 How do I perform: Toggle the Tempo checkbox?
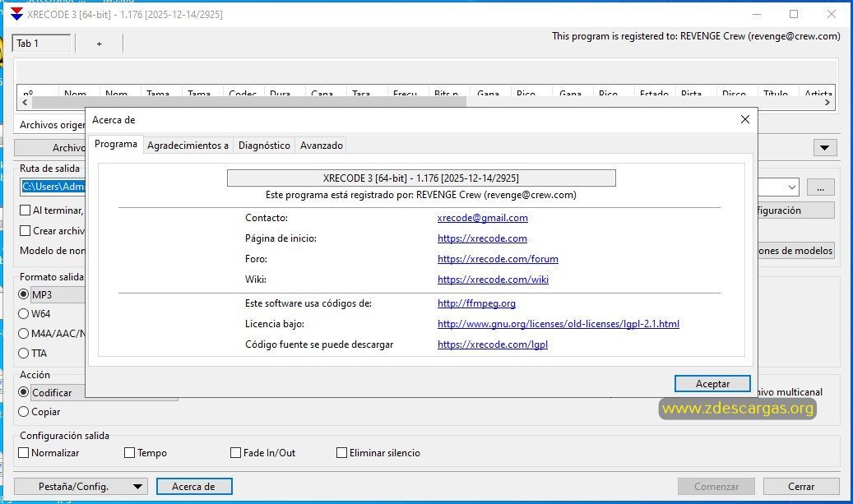click(x=129, y=453)
